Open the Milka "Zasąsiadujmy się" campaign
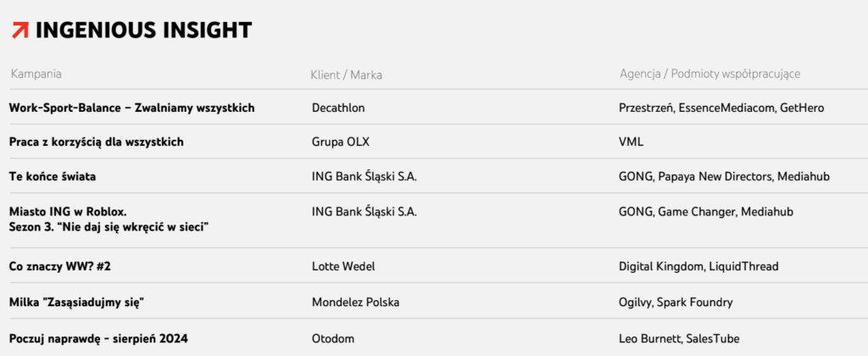868x356 pixels. click(81, 303)
